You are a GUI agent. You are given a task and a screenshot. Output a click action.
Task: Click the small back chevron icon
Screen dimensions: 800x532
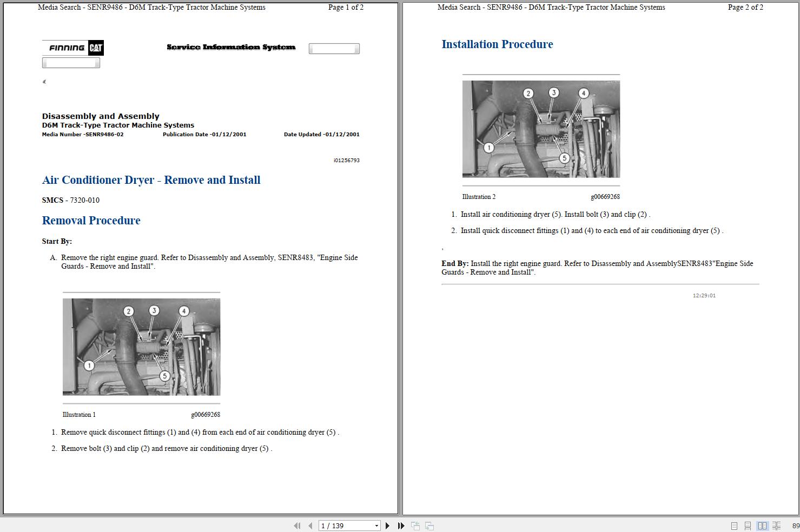(44, 82)
